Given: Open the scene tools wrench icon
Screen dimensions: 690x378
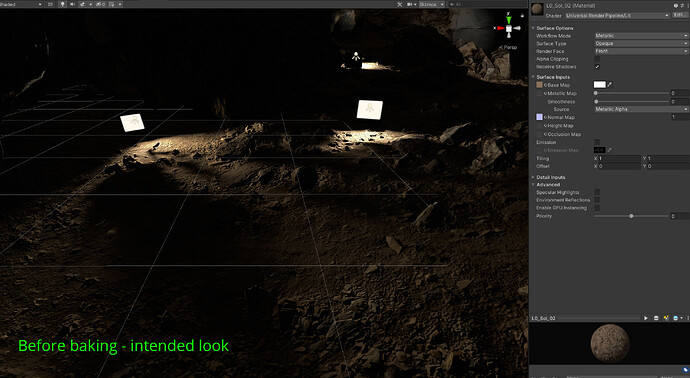Looking at the screenshot, I should [400, 4].
